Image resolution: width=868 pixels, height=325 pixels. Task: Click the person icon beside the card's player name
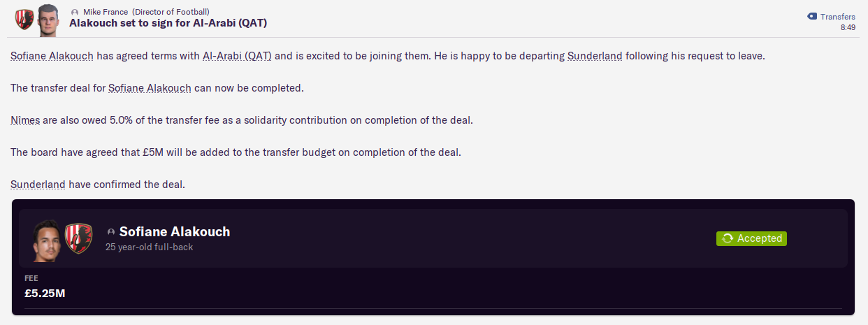pyautogui.click(x=110, y=232)
